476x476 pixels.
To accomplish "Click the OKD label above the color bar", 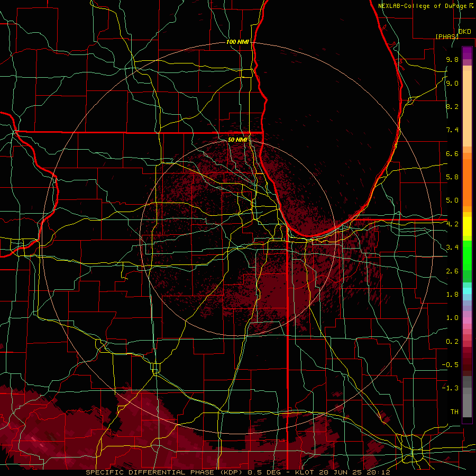I will coord(464,32).
